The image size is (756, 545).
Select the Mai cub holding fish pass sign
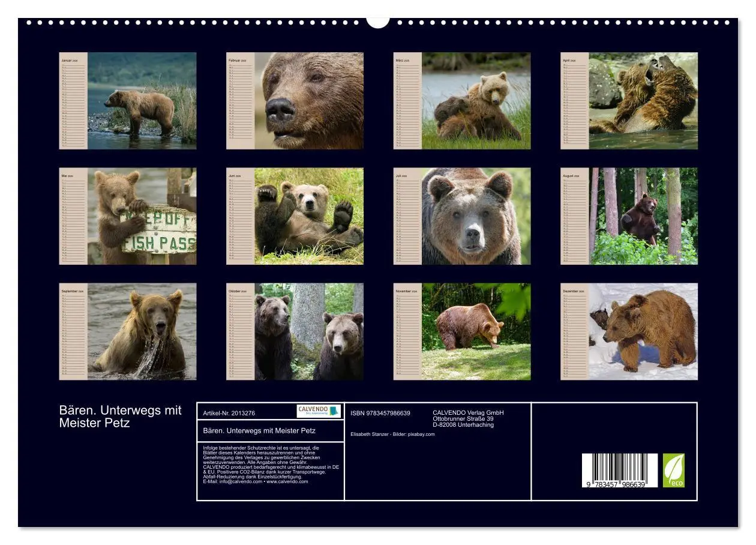click(x=142, y=216)
